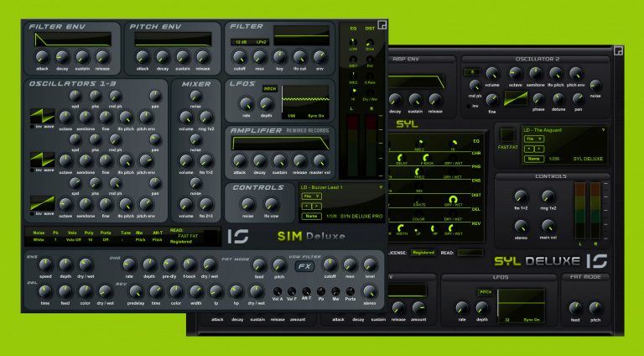Toggle Sync On in SYL LFOs display
644x356 pixels.
point(532,320)
